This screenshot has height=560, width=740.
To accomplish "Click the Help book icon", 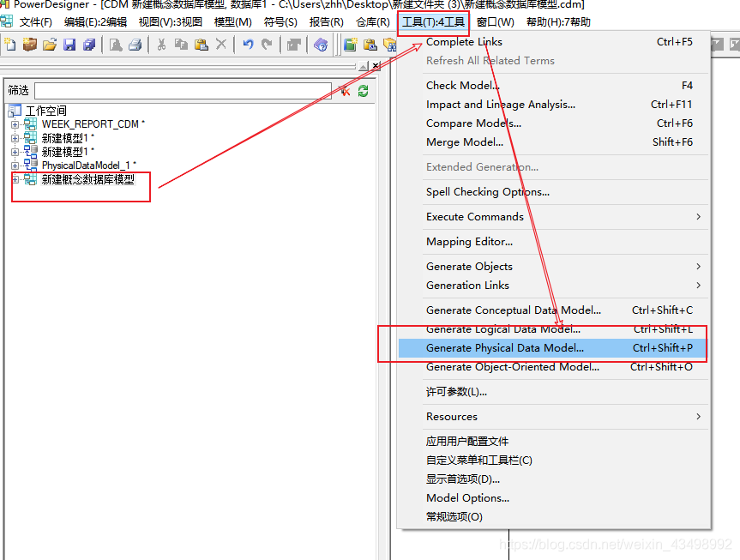I will [x=321, y=45].
